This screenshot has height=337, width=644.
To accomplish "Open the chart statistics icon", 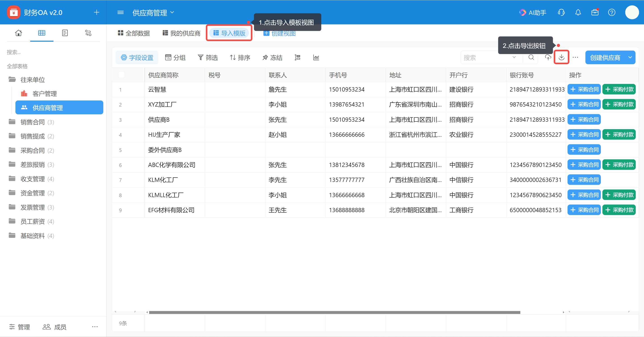I will [x=316, y=58].
